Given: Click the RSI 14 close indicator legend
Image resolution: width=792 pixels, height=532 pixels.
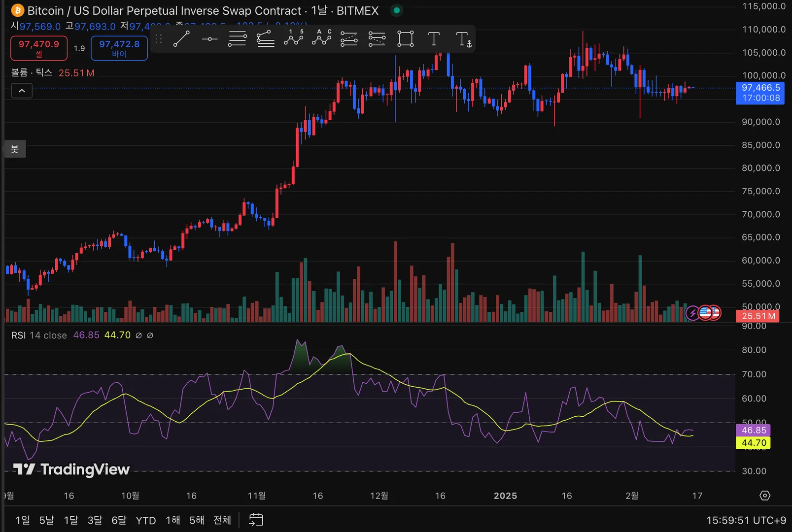Looking at the screenshot, I should click(x=39, y=335).
